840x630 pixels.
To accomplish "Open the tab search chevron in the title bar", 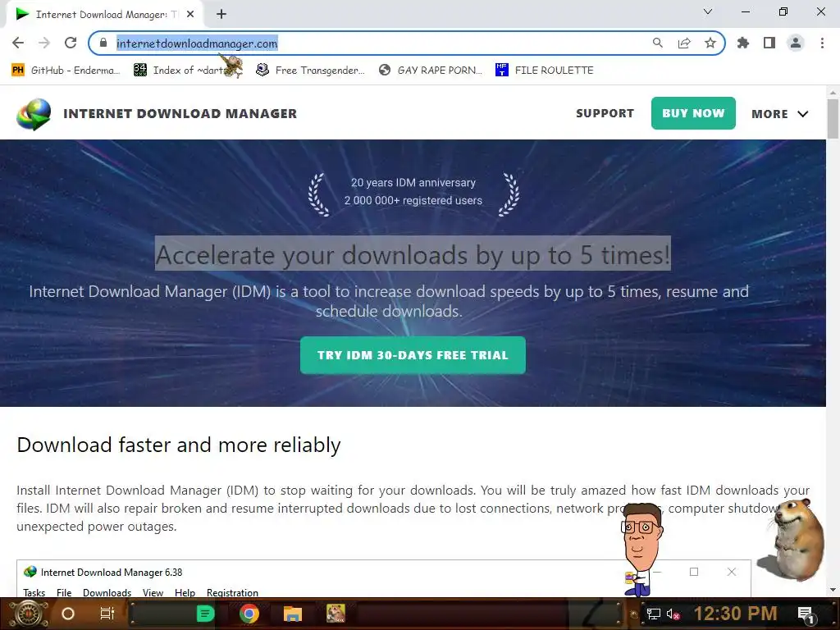I will pyautogui.click(x=708, y=11).
